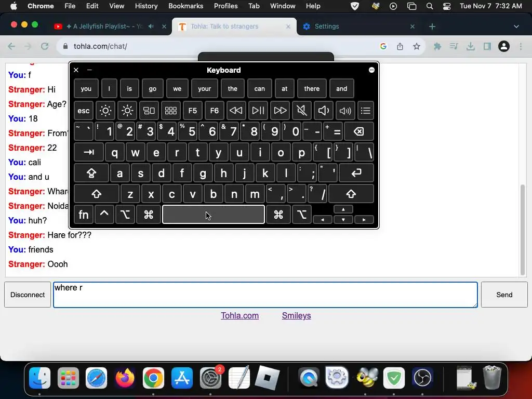The height and width of the screenshot is (399, 532).
Task: Click the Disconnect button
Action: coord(28,295)
